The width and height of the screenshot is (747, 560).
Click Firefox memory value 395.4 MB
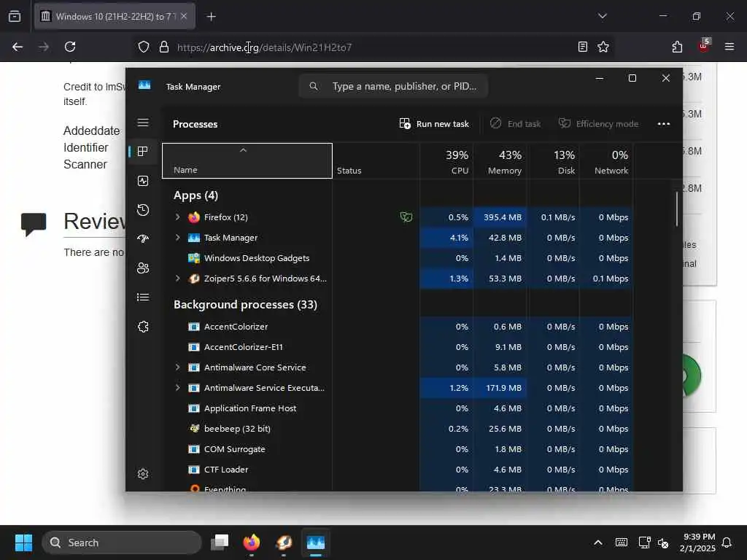pos(502,217)
